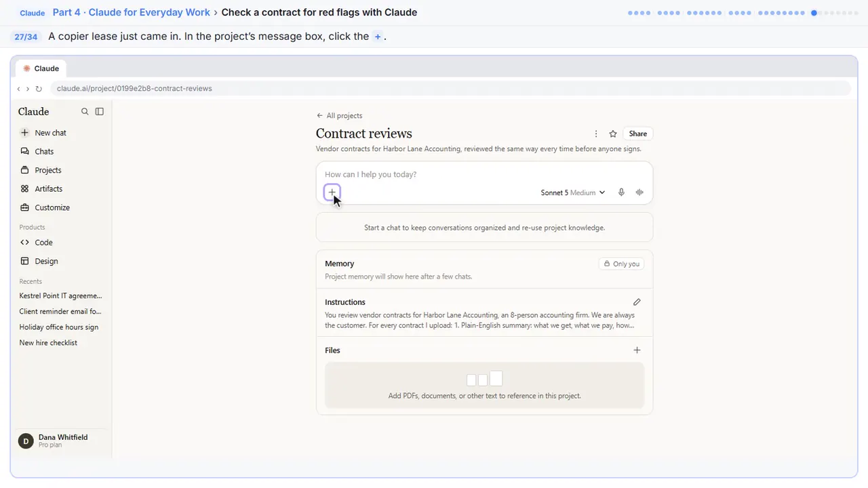The height and width of the screenshot is (488, 868).
Task: Open Part 4 Claude for Everyday Work breadcrumb
Action: click(x=132, y=12)
